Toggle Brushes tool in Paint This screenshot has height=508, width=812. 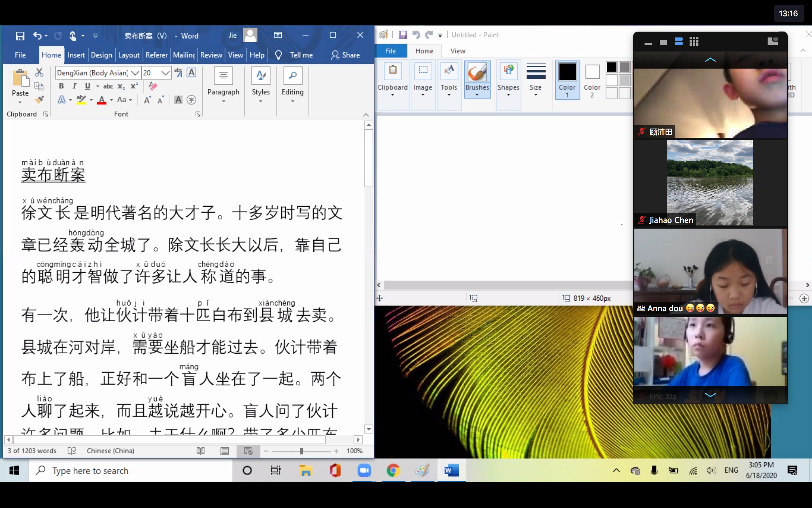[477, 79]
